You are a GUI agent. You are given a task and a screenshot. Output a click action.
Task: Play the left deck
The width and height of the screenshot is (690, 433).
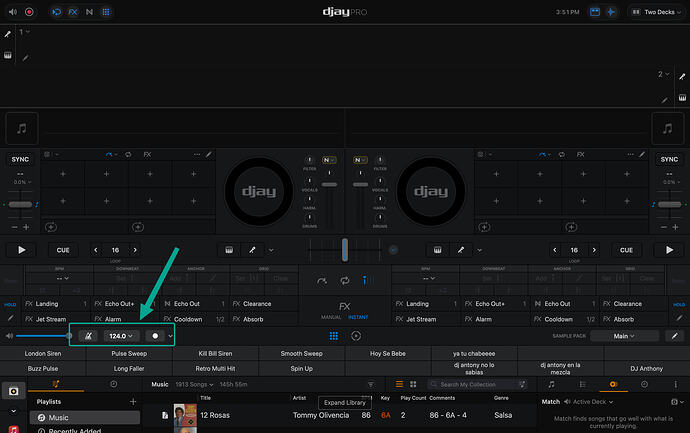pyautogui.click(x=22, y=250)
